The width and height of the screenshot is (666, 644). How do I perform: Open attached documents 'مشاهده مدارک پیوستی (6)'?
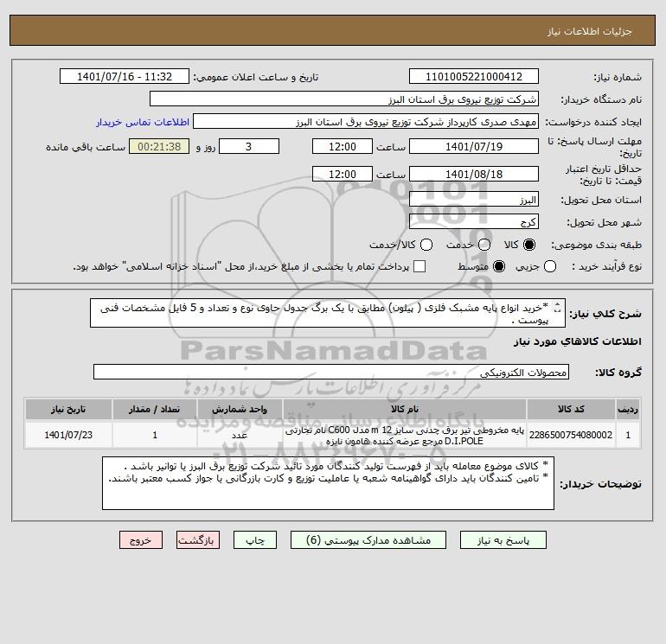point(368,540)
